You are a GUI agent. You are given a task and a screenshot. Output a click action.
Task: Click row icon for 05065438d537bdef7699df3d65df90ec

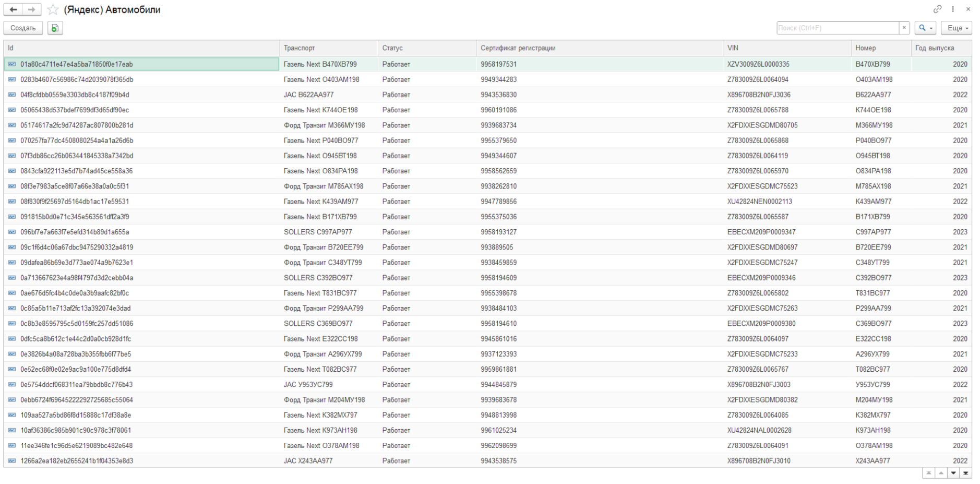tap(12, 110)
